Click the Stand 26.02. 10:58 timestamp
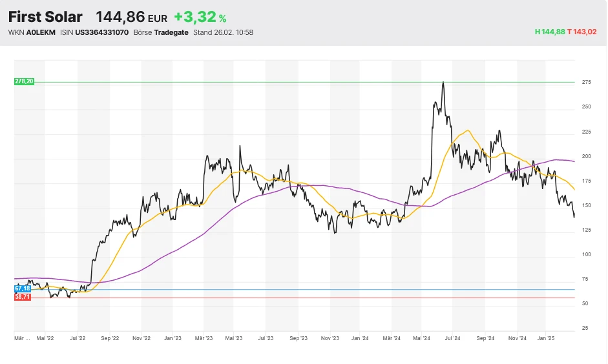 tap(223, 32)
